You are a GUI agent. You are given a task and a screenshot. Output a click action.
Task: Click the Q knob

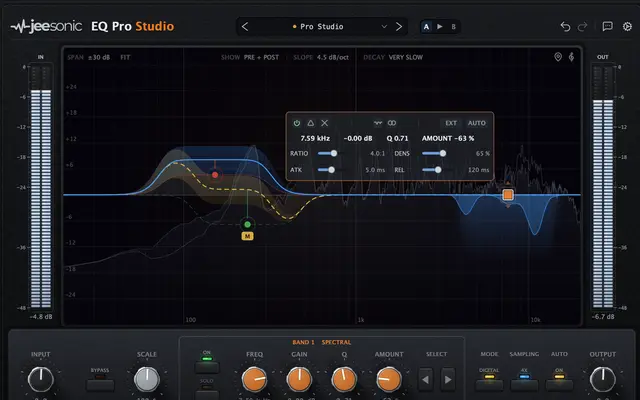pos(344,379)
